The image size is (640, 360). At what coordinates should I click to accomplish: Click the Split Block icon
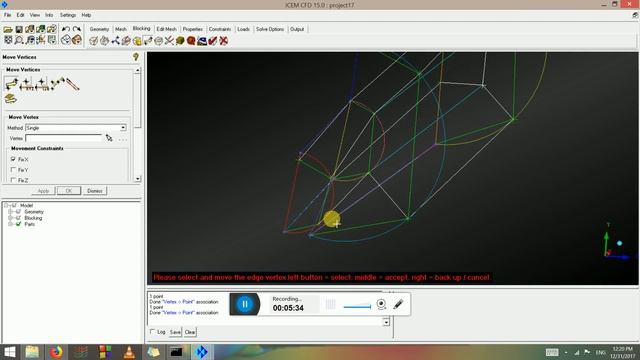click(104, 41)
